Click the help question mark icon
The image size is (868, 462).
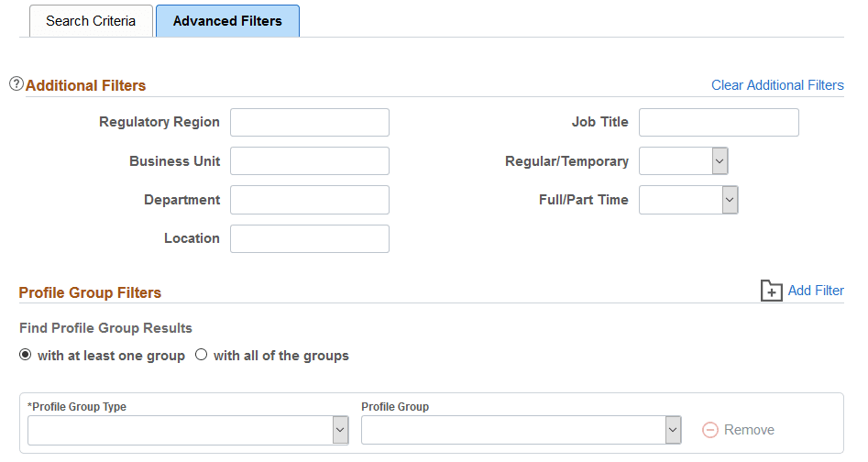[x=16, y=84]
